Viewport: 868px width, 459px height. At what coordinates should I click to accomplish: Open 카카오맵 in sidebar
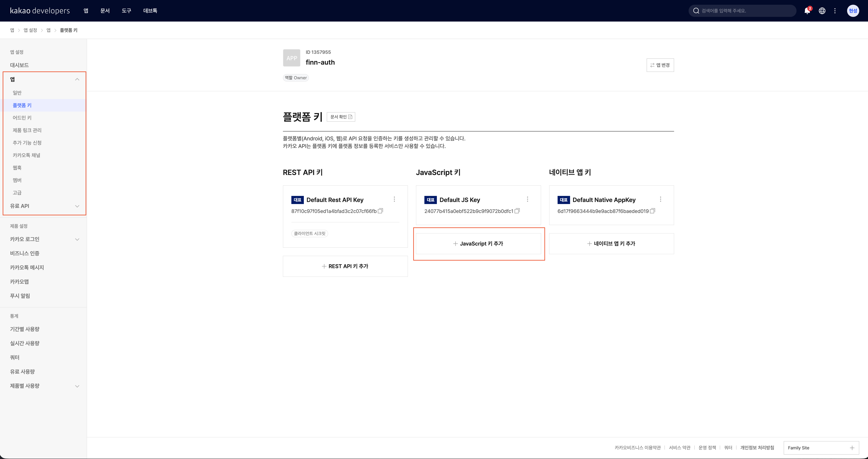tap(19, 282)
